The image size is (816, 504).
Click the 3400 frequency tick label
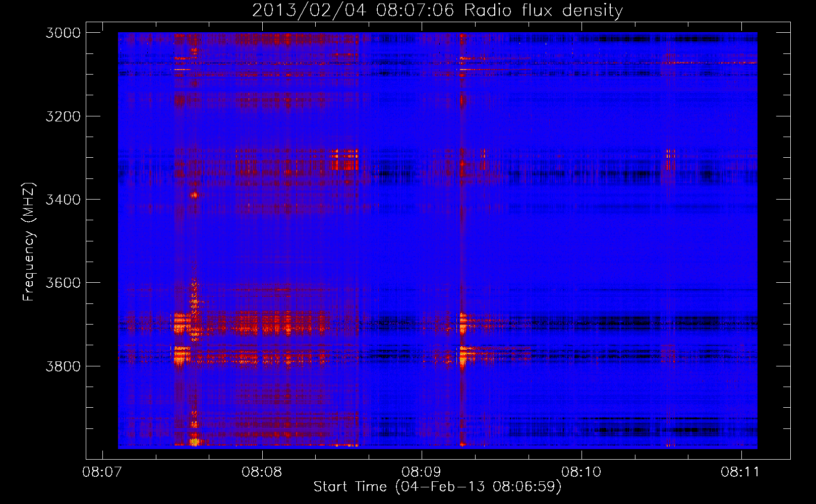point(63,200)
